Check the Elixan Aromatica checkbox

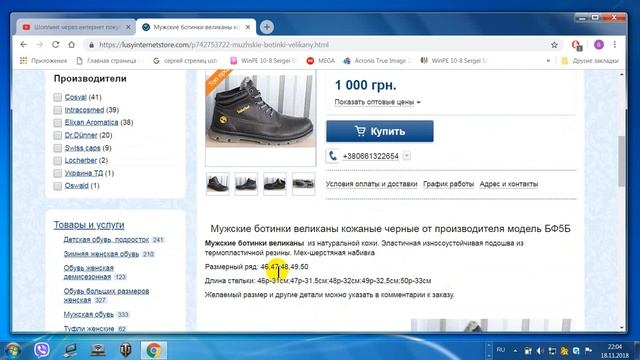point(58,122)
